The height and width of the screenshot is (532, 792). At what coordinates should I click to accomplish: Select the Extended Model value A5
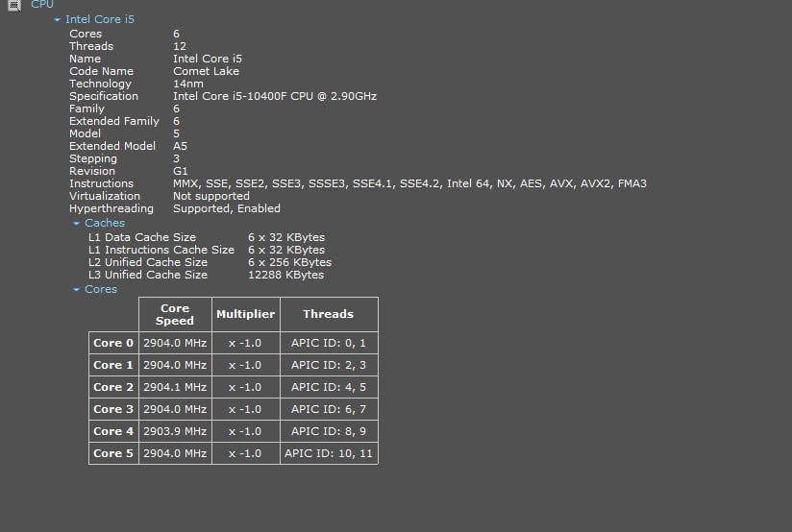180,146
